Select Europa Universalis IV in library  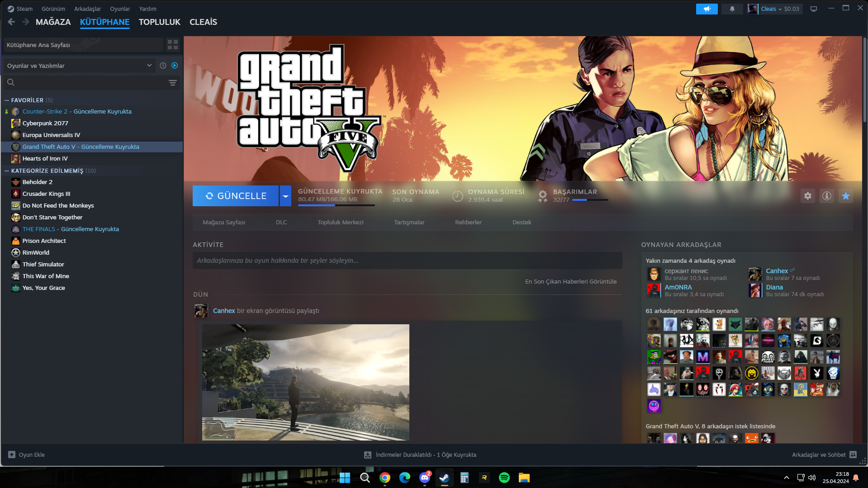[x=92, y=135]
